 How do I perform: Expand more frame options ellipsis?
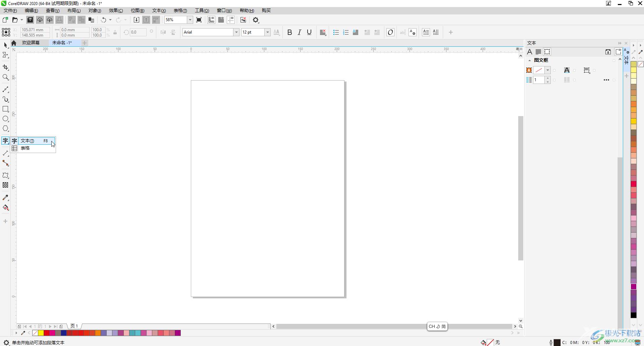606,80
